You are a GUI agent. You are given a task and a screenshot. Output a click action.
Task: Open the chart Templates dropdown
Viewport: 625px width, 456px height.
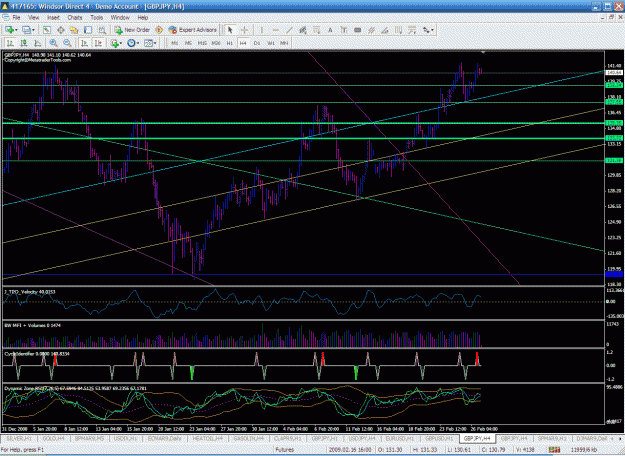click(x=150, y=43)
